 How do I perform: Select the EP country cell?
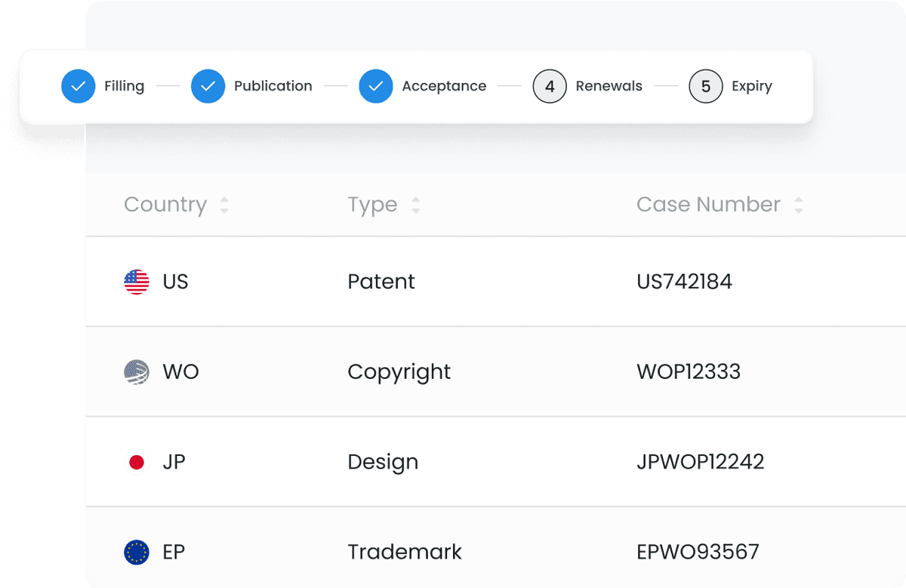pos(174,553)
